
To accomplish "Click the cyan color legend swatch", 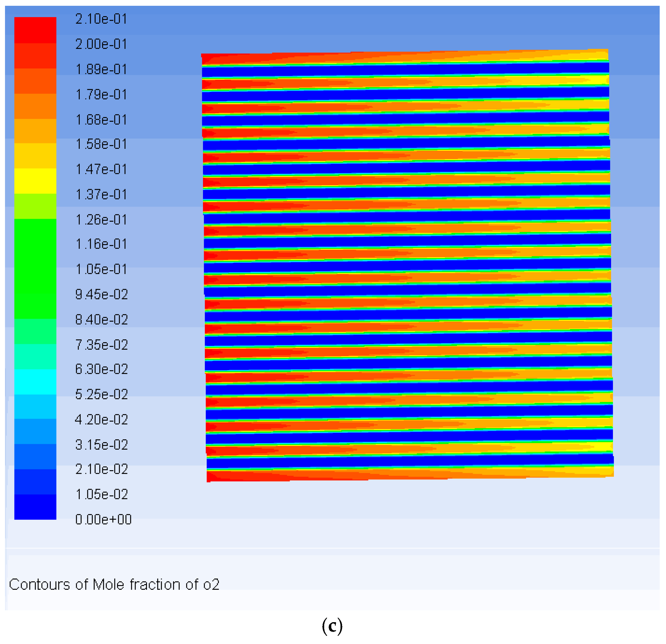I will 35,382.
